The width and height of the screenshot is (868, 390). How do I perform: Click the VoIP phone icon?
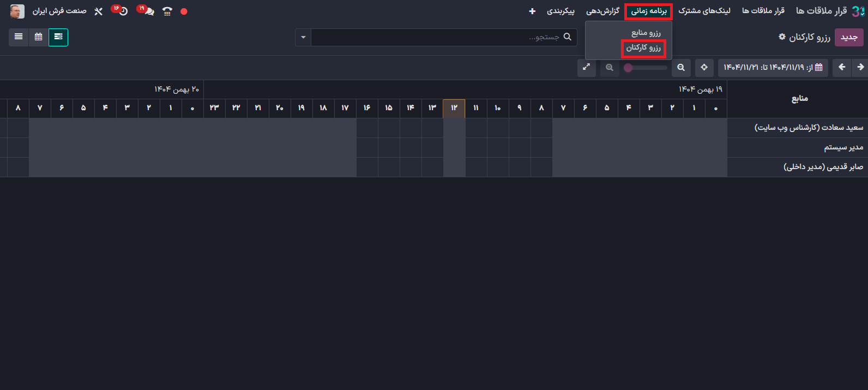coord(167,11)
